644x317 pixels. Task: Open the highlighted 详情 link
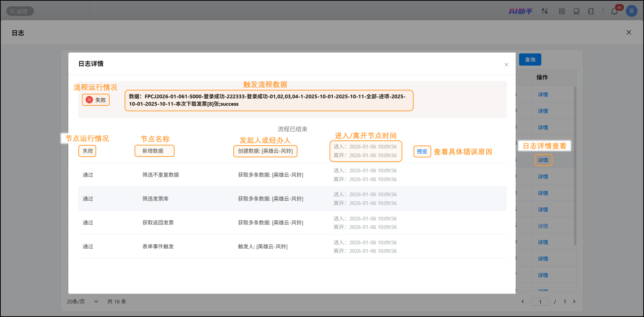tap(543, 160)
